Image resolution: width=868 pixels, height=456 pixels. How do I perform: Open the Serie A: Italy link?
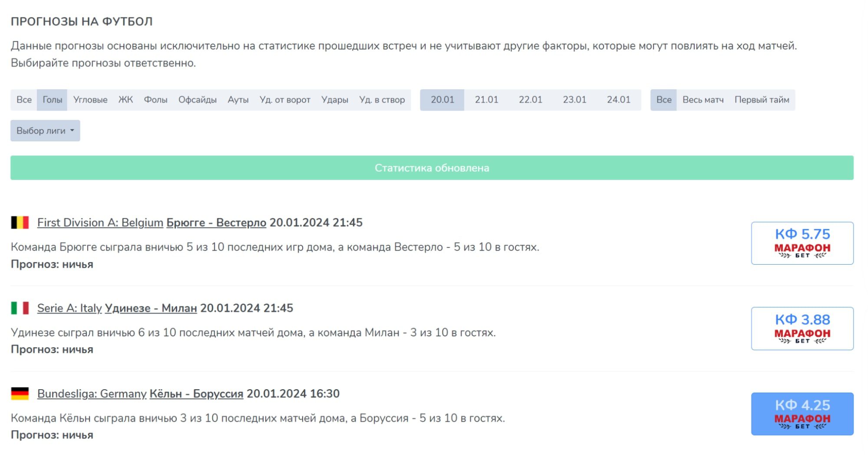[x=69, y=308]
